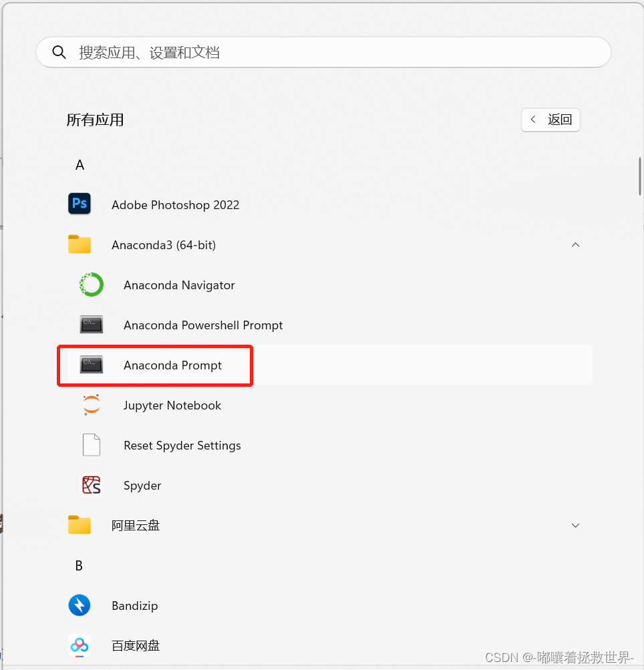644x670 pixels.
Task: Click the app list scrollbar thumb
Action: point(640,176)
